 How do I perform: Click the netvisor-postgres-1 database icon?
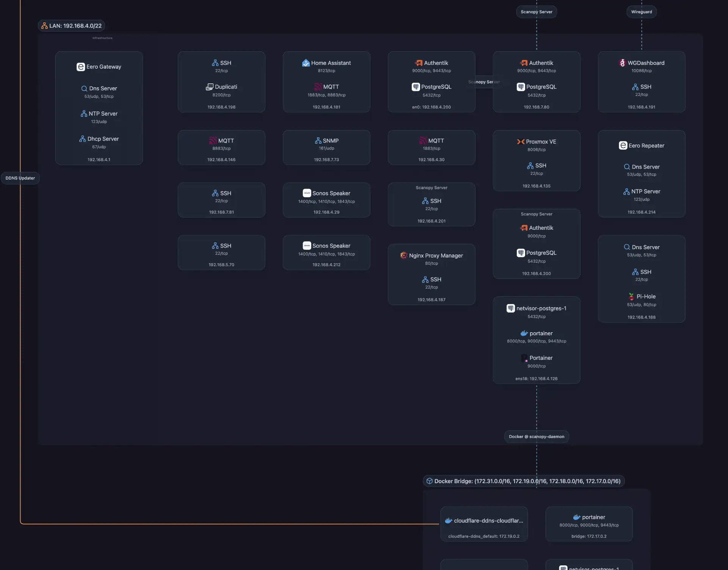pyautogui.click(x=510, y=308)
